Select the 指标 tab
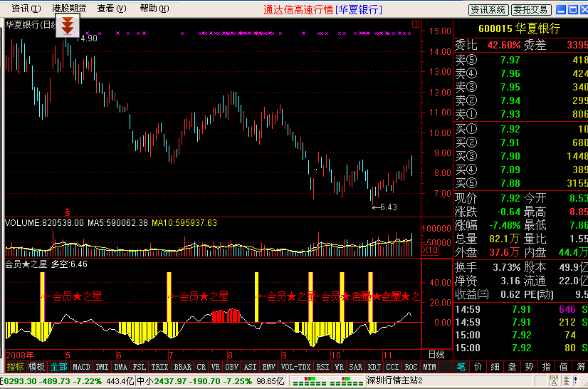The width and height of the screenshot is (588, 389). coord(16,367)
